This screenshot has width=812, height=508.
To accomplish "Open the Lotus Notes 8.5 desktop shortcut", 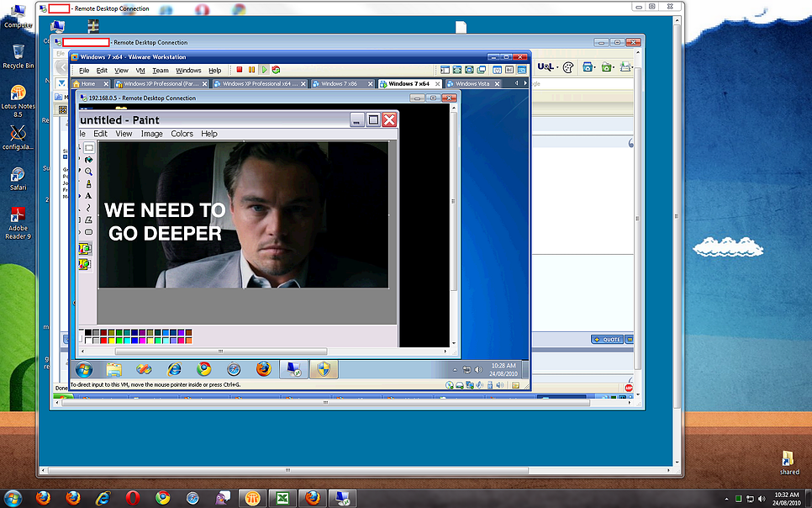I will (x=18, y=101).
